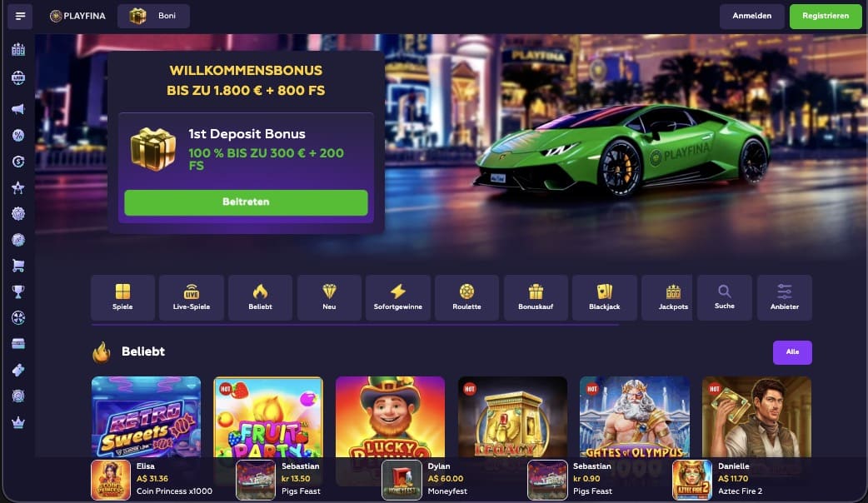Expand the Anbieter providers filter
The width and height of the screenshot is (868, 503).
tap(785, 297)
